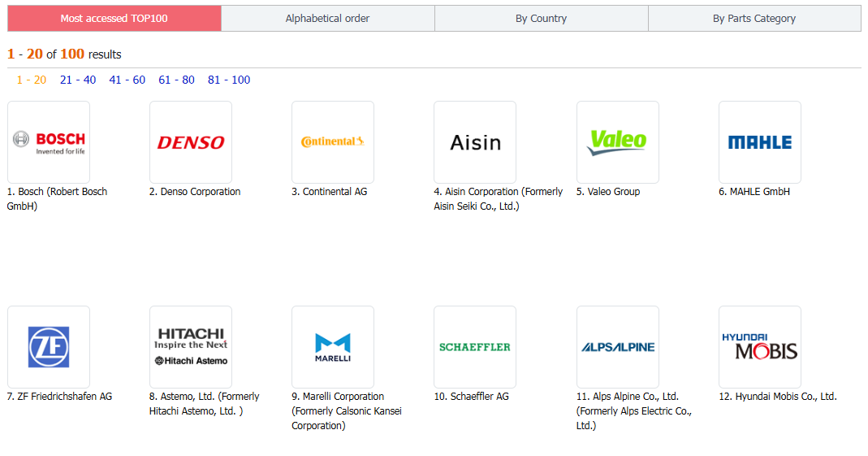This screenshot has width=868, height=456.
Task: Go to results page 61 - 80
Action: click(176, 80)
